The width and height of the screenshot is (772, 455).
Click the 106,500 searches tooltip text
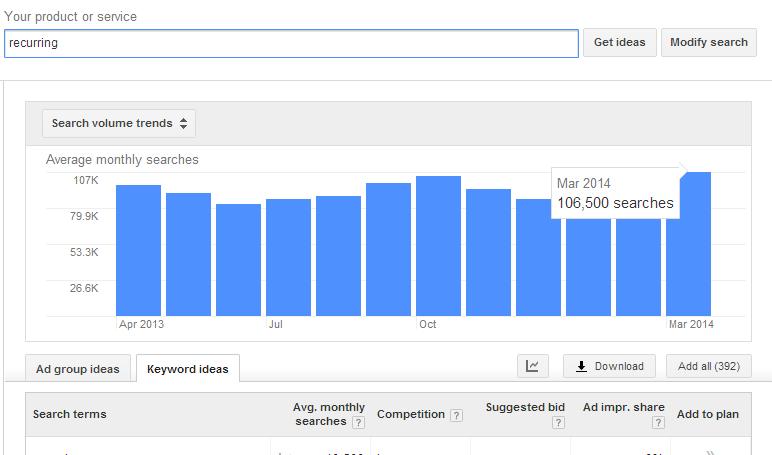coord(615,203)
